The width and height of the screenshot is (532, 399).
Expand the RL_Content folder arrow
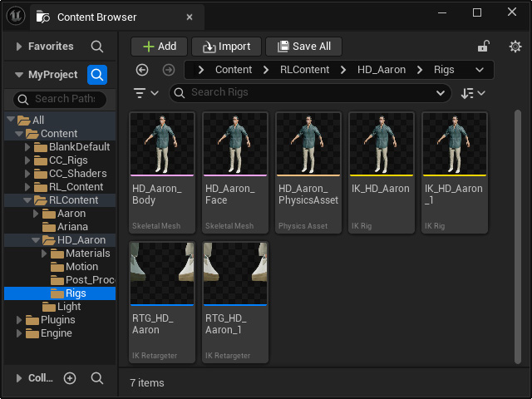click(x=27, y=187)
